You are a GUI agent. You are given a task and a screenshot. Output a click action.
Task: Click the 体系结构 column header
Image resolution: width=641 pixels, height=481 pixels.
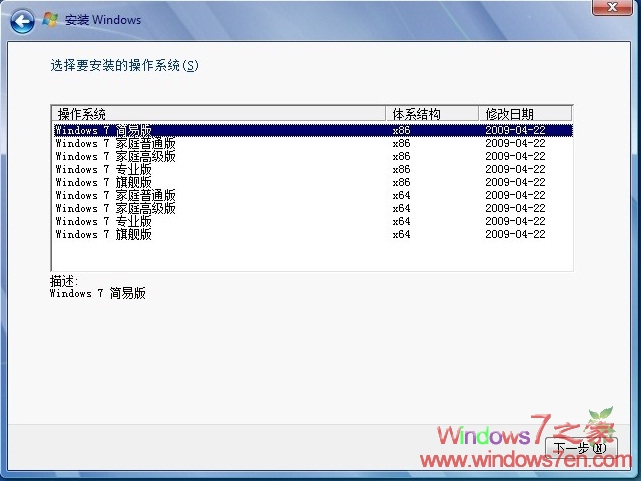432,114
